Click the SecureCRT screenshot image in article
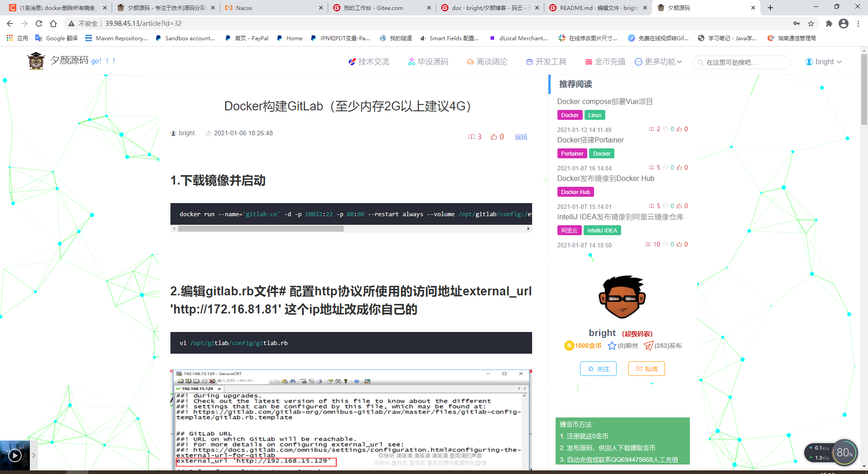Screen dimensions: 868x474 pyautogui.click(x=351, y=420)
